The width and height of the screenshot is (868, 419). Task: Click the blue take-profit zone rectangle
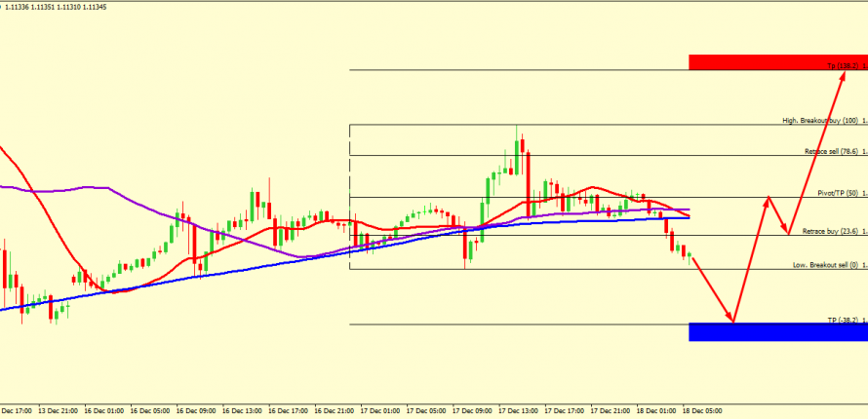coord(777,332)
